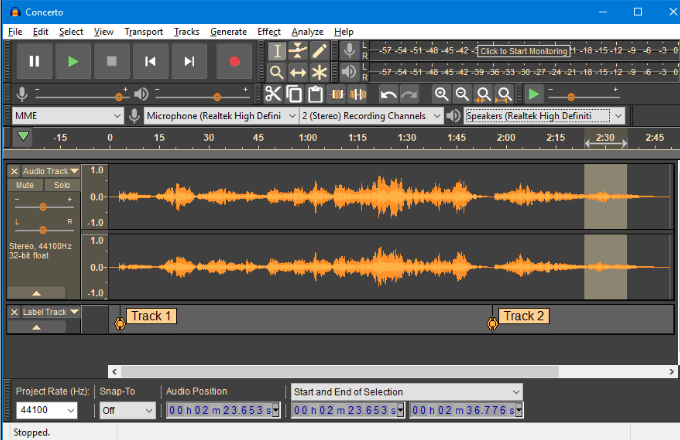Click the Zoom In magnifier button
Viewport: 680px width, 440px height.
tap(441, 94)
